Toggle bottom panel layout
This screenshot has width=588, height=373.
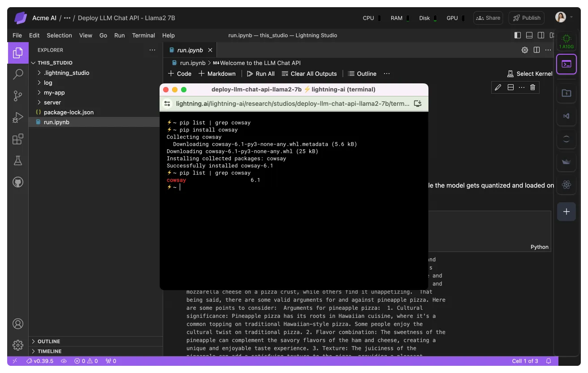(x=529, y=35)
